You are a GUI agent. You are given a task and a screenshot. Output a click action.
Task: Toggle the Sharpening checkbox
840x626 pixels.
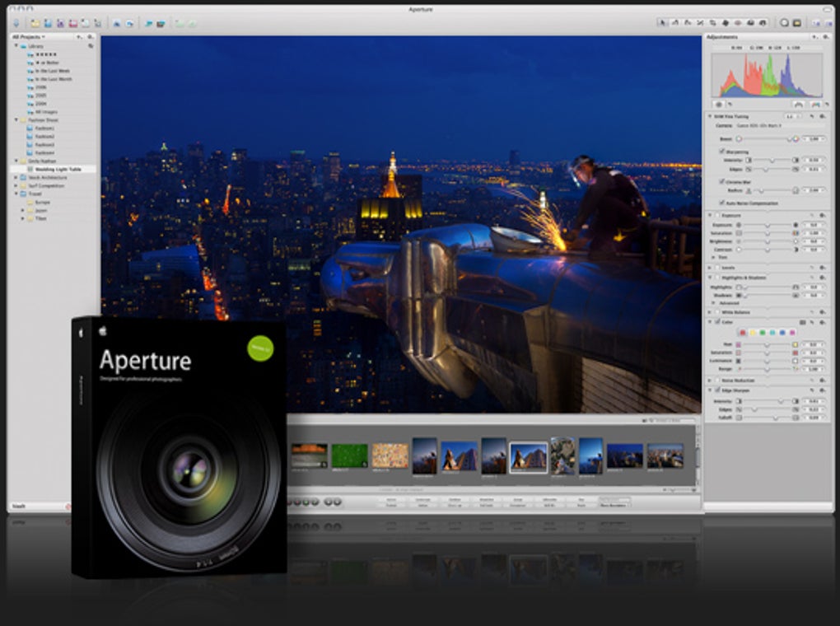tap(721, 152)
